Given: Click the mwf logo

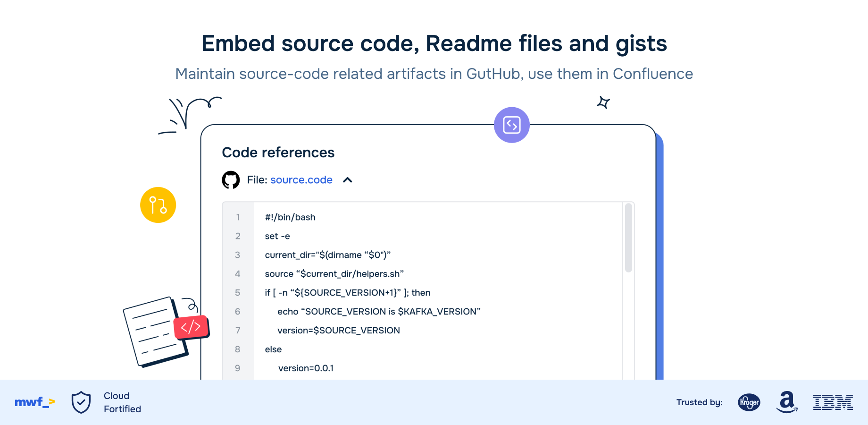Looking at the screenshot, I should [34, 402].
